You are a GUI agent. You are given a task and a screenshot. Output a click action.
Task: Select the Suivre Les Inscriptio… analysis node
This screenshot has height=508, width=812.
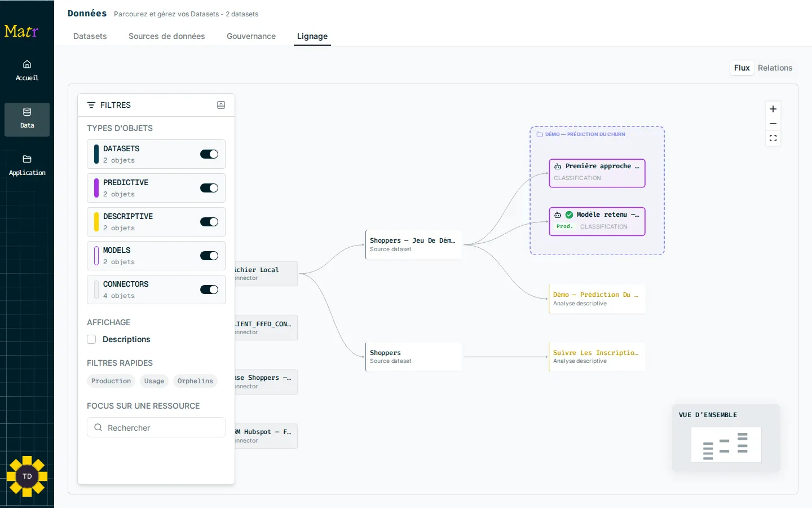597,357
